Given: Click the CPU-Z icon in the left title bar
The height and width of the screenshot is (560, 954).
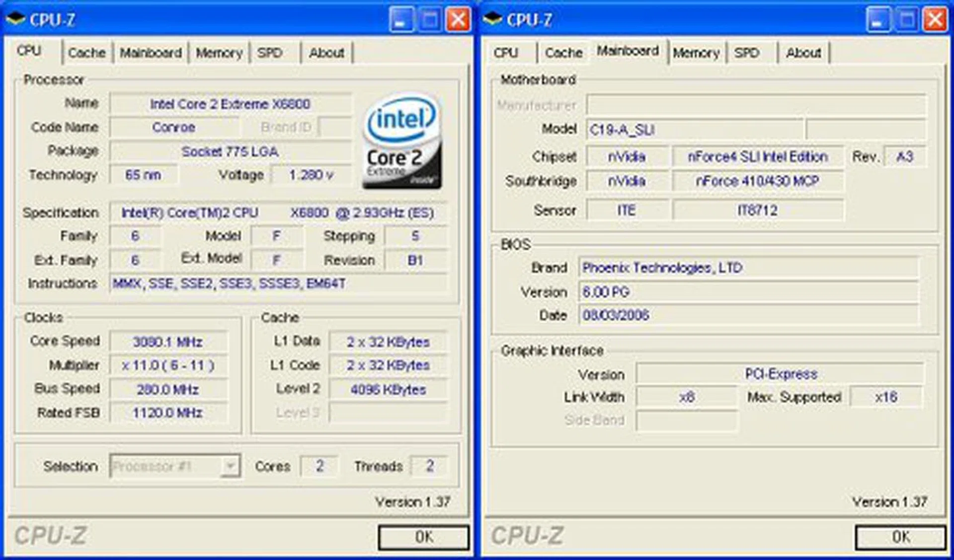Looking at the screenshot, I should tap(15, 18).
